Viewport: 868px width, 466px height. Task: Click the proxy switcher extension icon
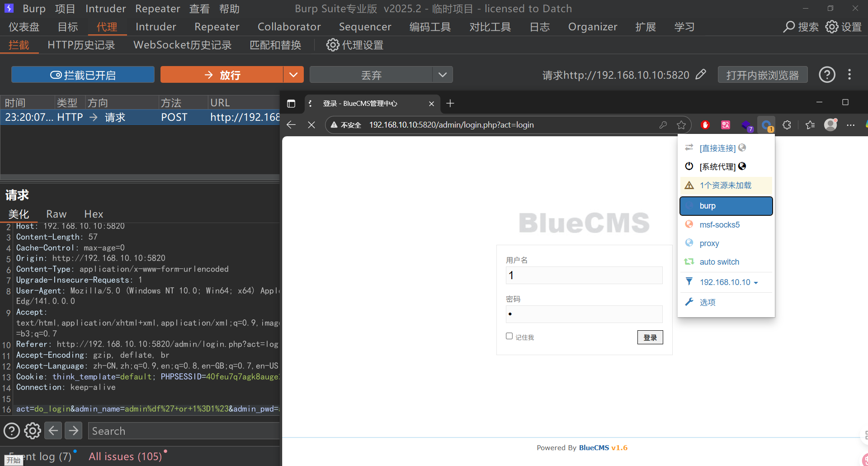[766, 125]
